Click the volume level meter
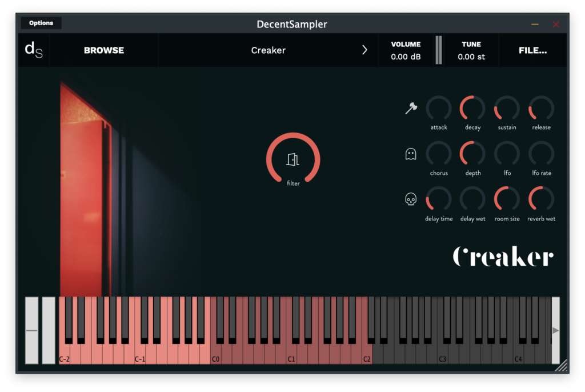 coord(439,50)
